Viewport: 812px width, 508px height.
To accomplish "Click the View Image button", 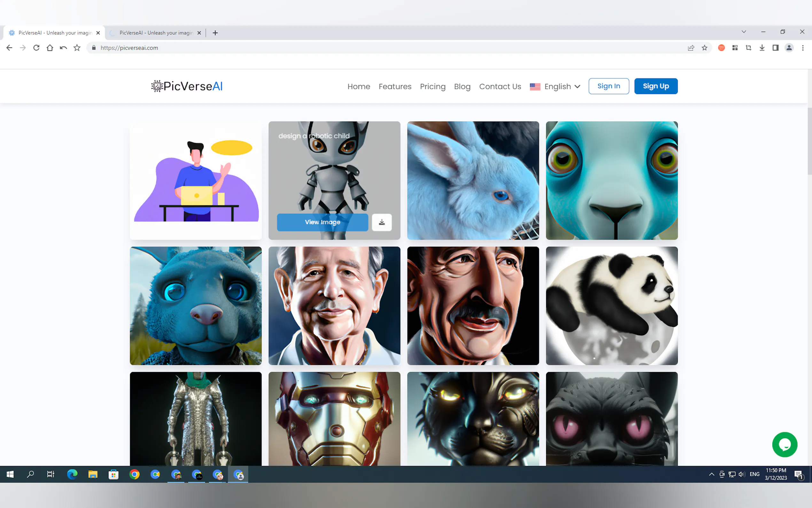I will (x=322, y=222).
